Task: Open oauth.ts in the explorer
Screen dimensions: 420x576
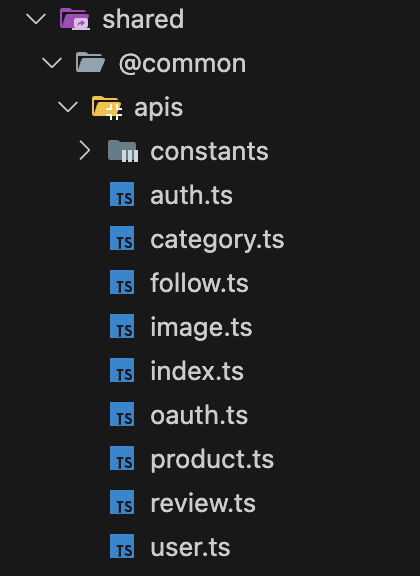Action: 199,415
